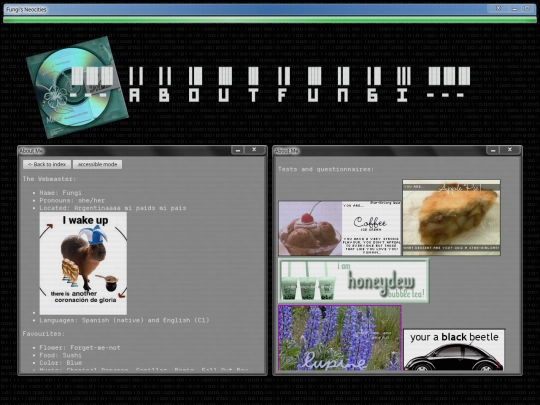This screenshot has height=405, width=540.
Task: Click the Coffee ice cream quiz badge
Action: [340, 228]
